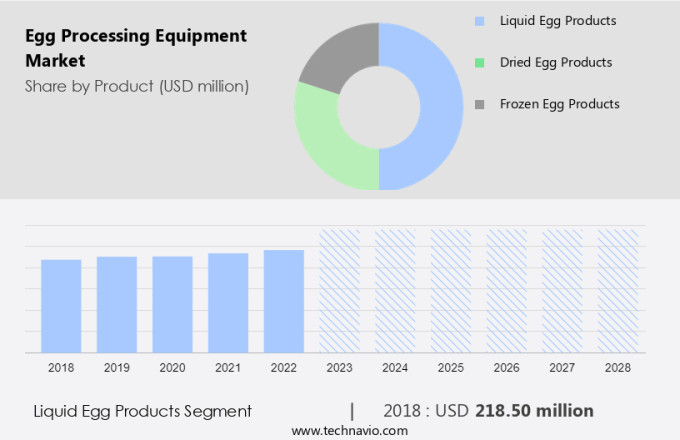Click the hatched forecast bar for 2028

pyautogui.click(x=617, y=290)
